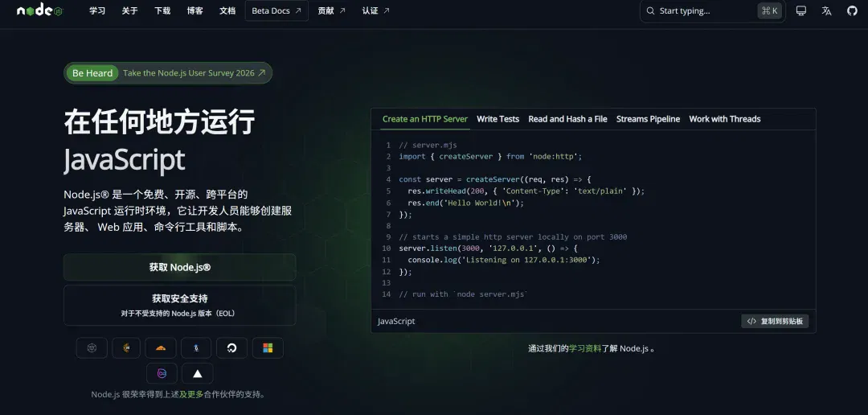The image size is (868, 415).
Task: Click the 获取 Node.js® button
Action: pyautogui.click(x=180, y=267)
